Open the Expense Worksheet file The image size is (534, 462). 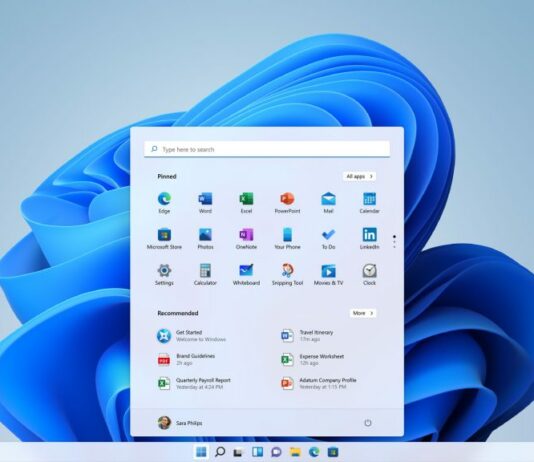tap(312, 360)
